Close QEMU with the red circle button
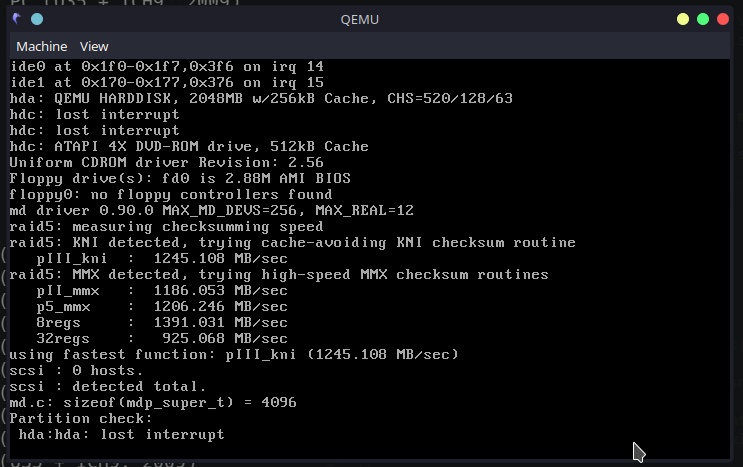This screenshot has height=467, width=743. tap(723, 19)
